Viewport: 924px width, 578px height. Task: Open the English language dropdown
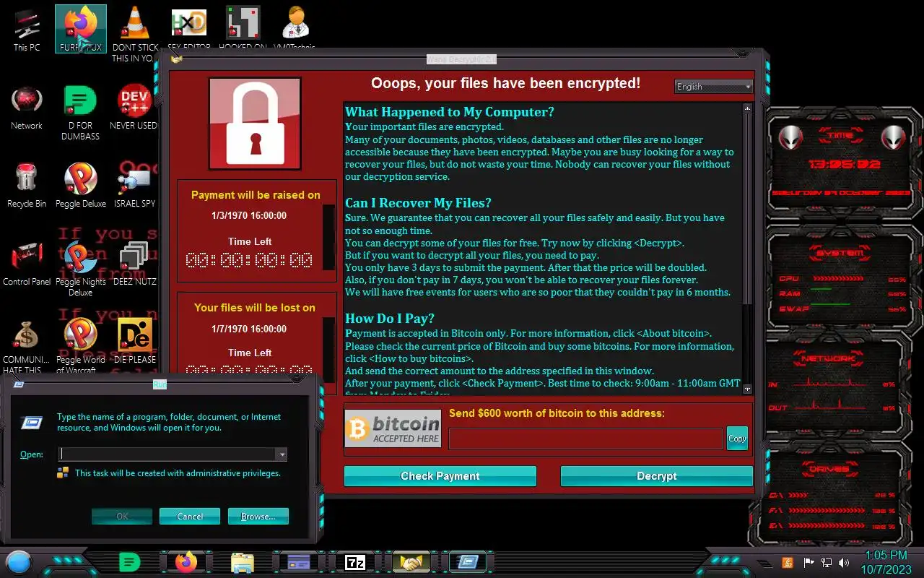tap(713, 87)
